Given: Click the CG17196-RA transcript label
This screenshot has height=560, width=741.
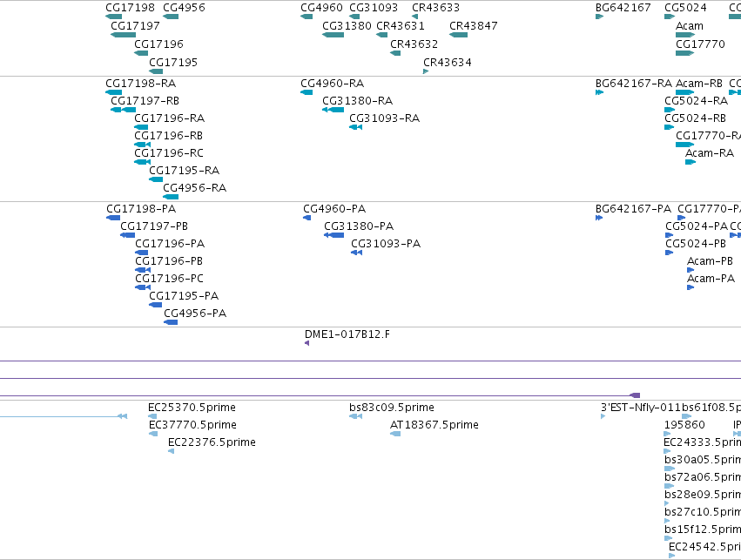Looking at the screenshot, I should (170, 118).
